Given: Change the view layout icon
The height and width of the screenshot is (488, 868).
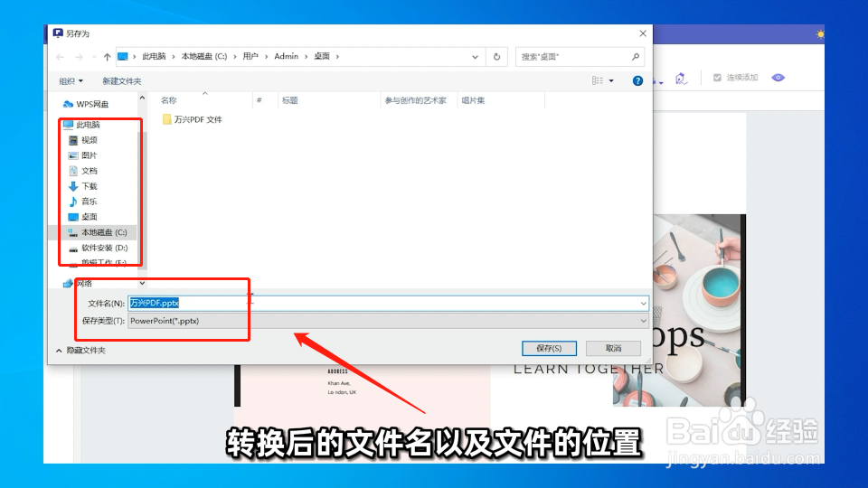Looking at the screenshot, I should coord(598,80).
